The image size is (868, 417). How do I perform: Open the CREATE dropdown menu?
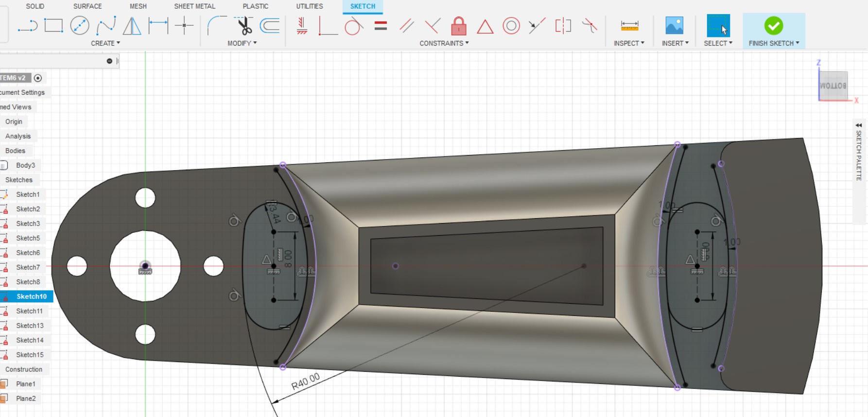click(105, 43)
